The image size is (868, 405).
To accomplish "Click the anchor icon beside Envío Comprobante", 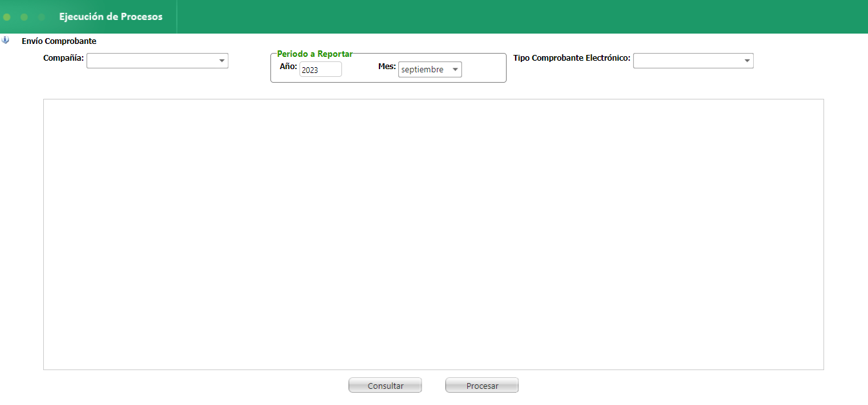I will [6, 40].
